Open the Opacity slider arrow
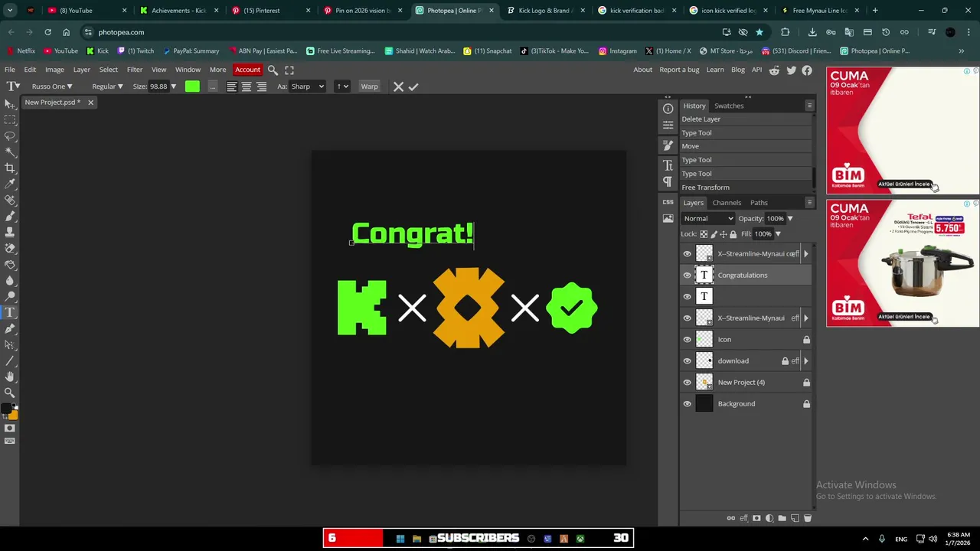980x551 pixels. click(x=790, y=219)
